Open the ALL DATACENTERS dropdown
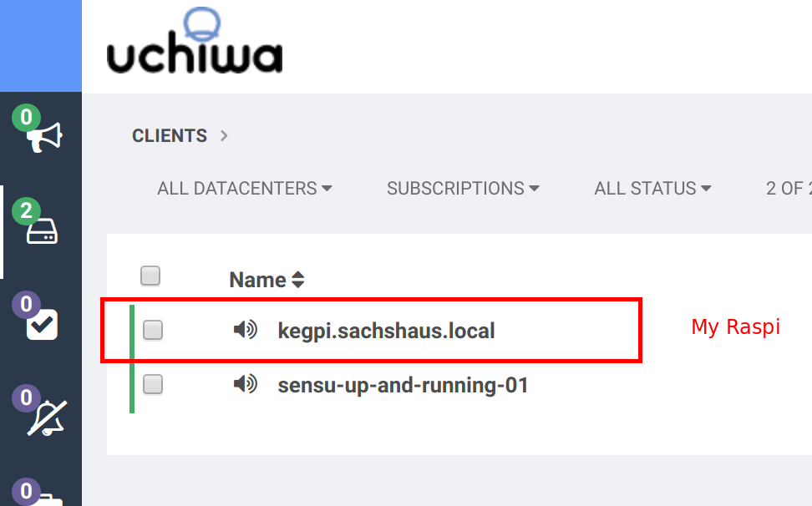 (x=245, y=188)
